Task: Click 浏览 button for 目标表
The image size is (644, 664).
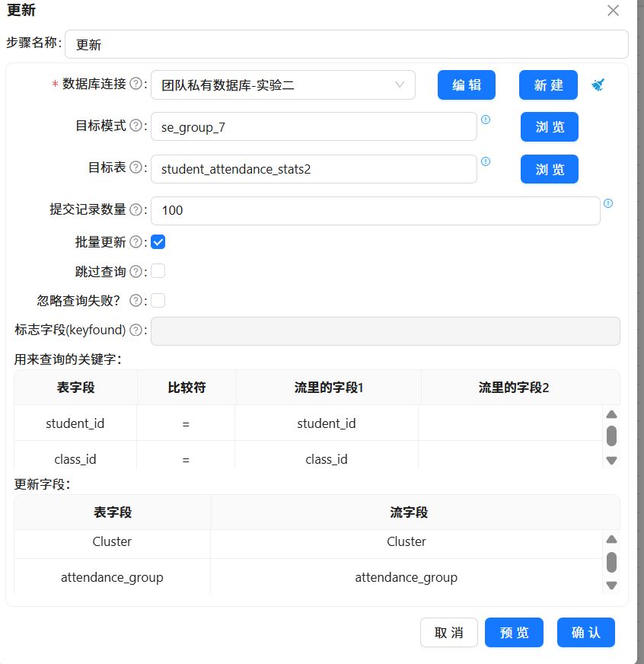Action: click(x=549, y=169)
